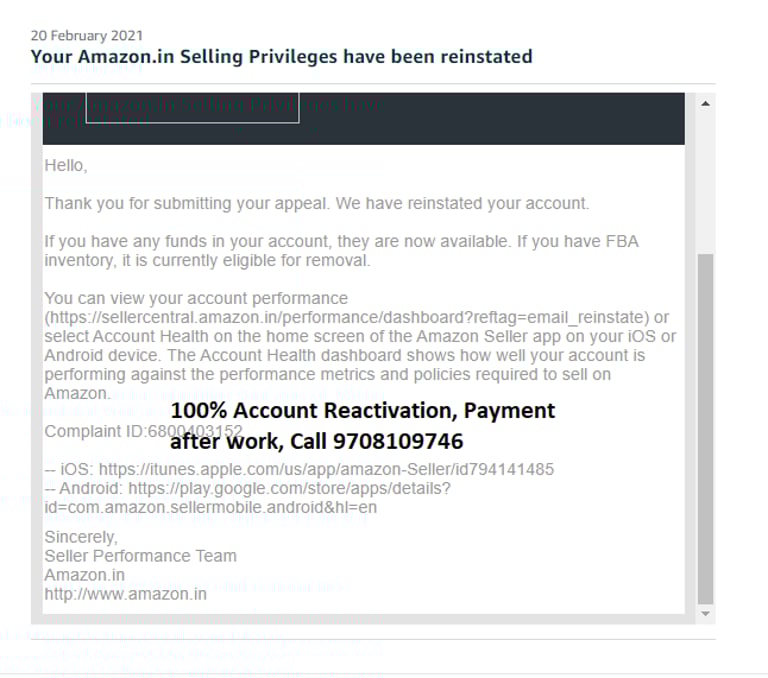Click the 'Sincerely,' closing line
The image size is (768, 678).
point(81,537)
